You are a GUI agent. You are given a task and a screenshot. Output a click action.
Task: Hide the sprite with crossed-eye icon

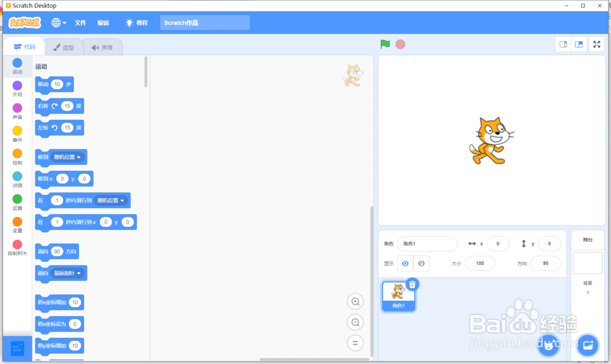click(421, 264)
